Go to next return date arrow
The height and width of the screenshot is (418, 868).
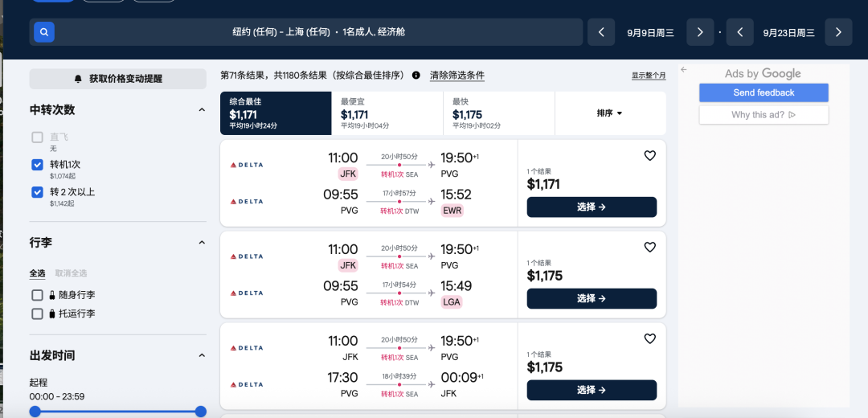[x=838, y=32]
